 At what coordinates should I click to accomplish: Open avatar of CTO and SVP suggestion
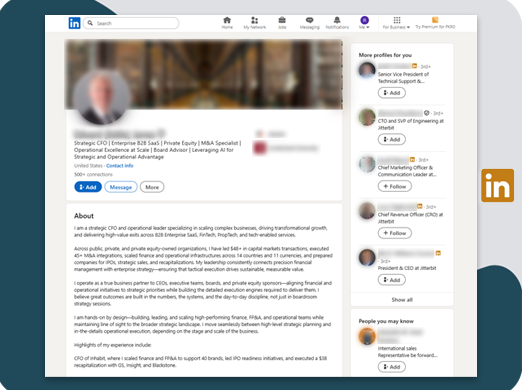point(367,117)
